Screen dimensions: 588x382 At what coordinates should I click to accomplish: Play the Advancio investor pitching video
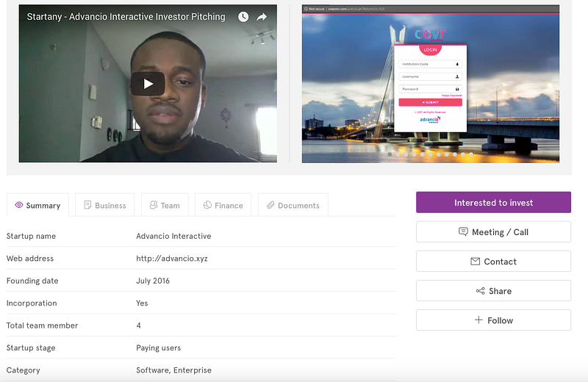tap(148, 84)
